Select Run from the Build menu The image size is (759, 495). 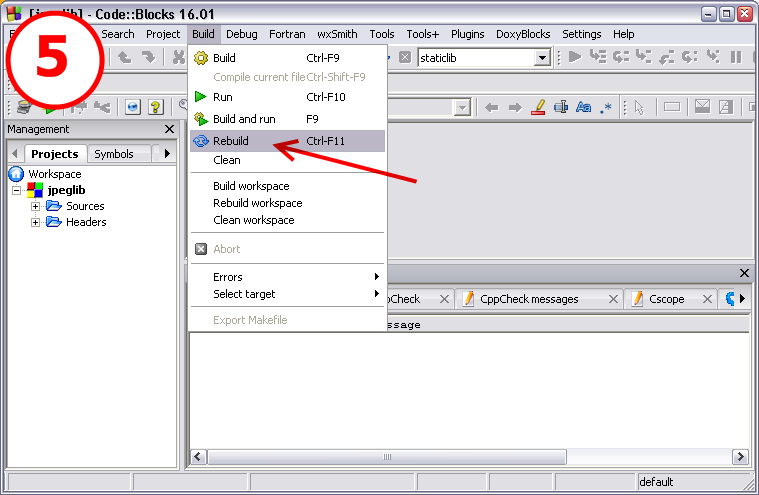click(287, 97)
